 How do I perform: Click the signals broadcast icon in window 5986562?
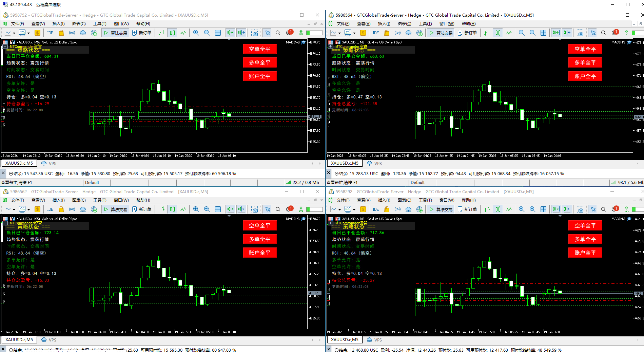[72, 209]
